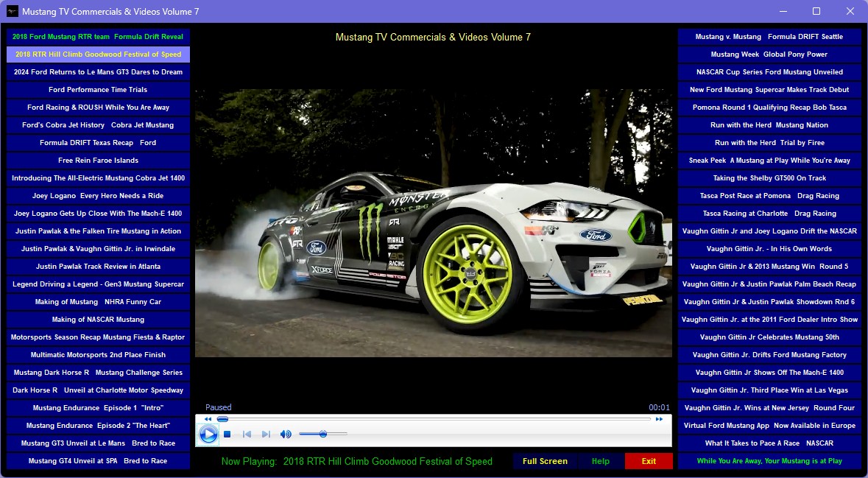868x478 pixels.
Task: Play Vaughn Gittin Jr. - In His Own Words
Action: point(769,249)
